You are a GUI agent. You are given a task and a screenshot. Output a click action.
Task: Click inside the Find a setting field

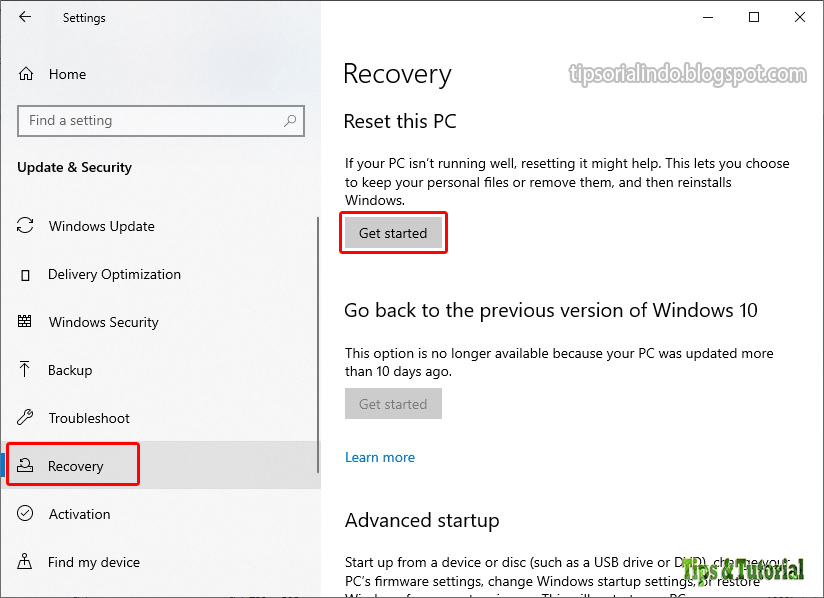pyautogui.click(x=150, y=120)
